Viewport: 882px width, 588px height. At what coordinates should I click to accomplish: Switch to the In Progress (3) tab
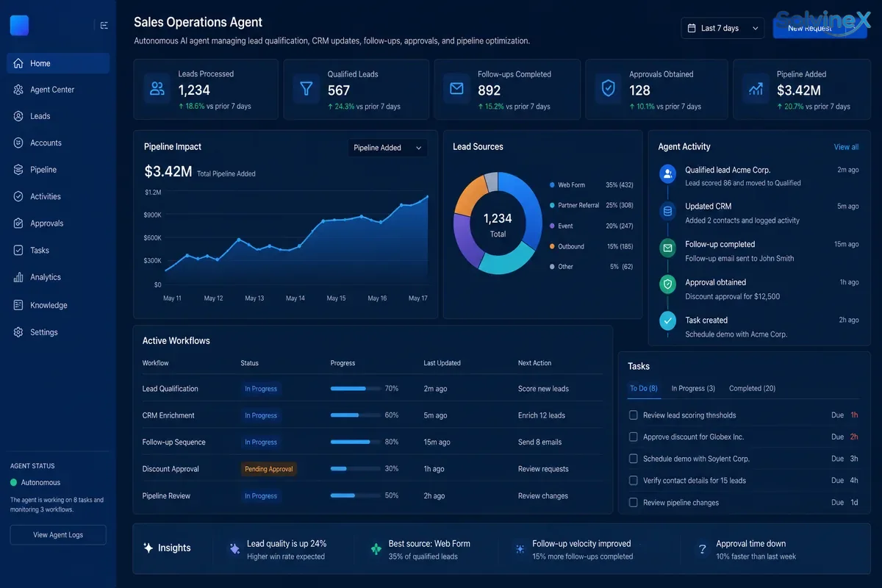(693, 388)
